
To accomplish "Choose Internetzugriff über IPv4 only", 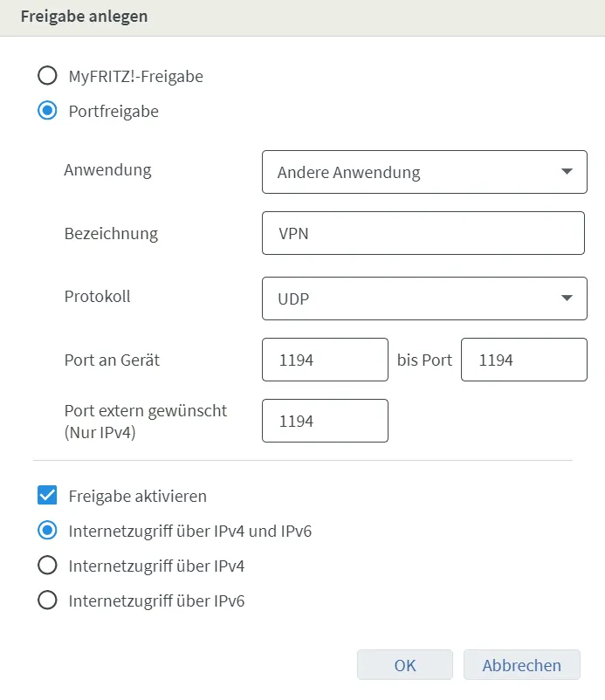I will (x=47, y=566).
